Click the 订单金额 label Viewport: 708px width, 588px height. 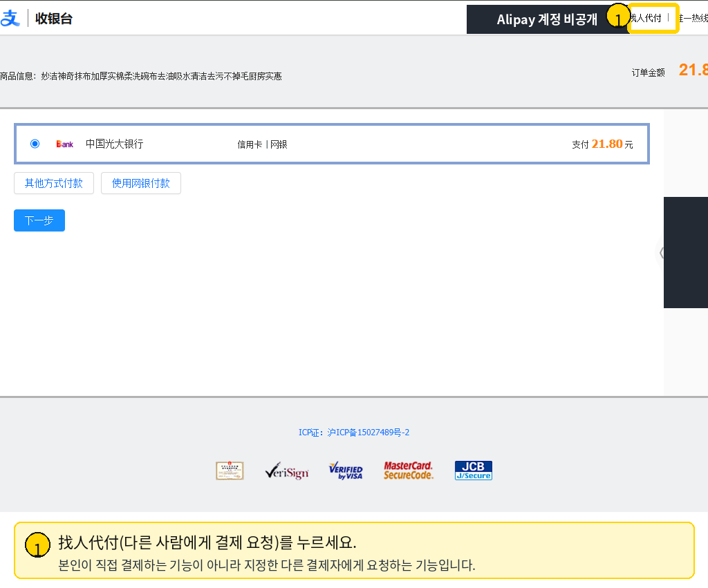(649, 73)
